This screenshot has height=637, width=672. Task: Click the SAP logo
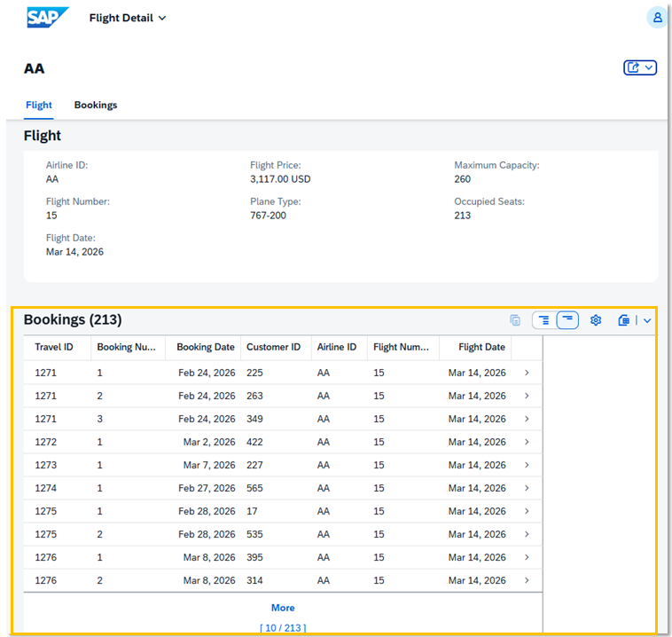(47, 18)
